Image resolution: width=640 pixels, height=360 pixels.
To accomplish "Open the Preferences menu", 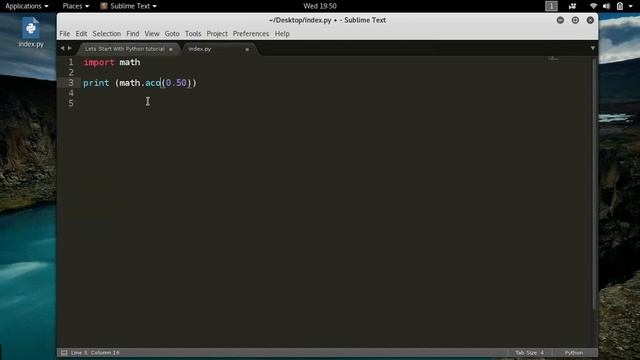I will click(251, 34).
